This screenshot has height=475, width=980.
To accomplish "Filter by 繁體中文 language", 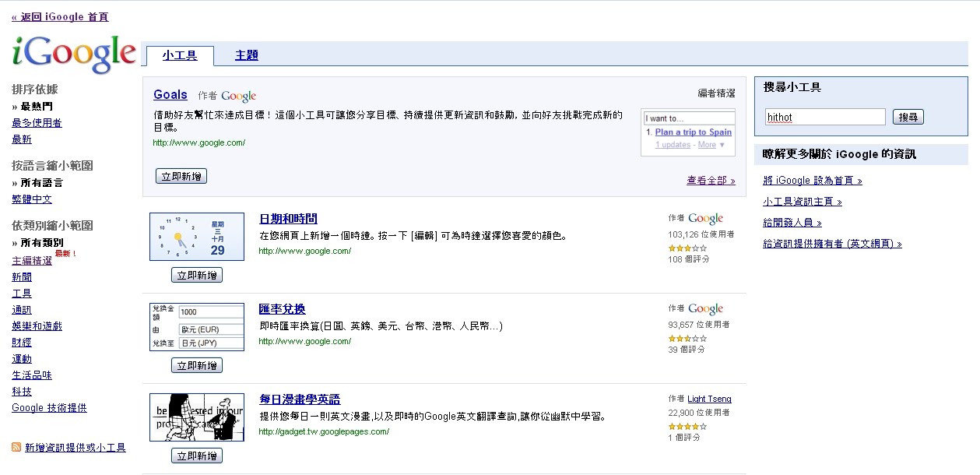I will pos(32,199).
